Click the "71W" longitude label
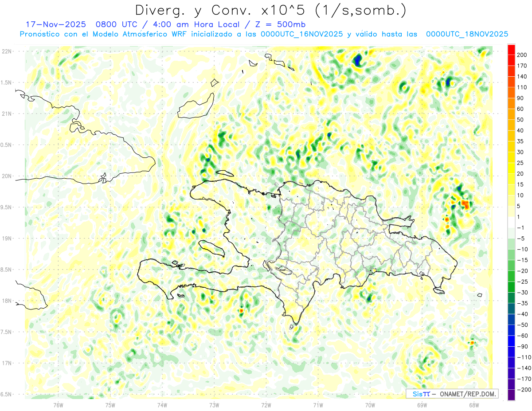Screen dimensions: 532x411 point(318,405)
